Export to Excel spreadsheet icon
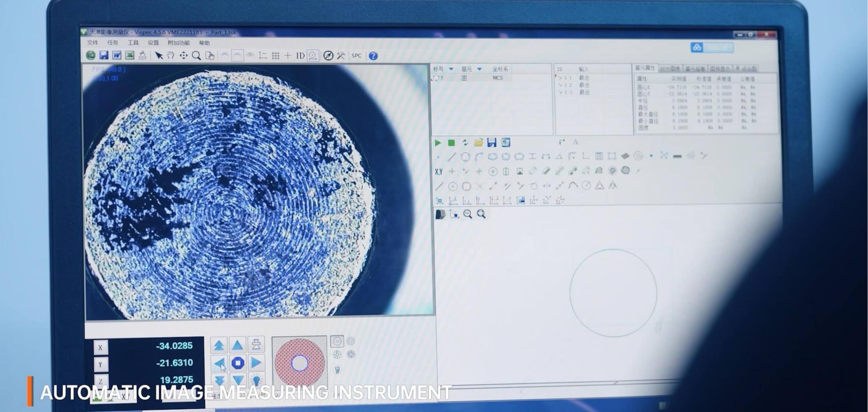The image size is (868, 412). coord(130,55)
